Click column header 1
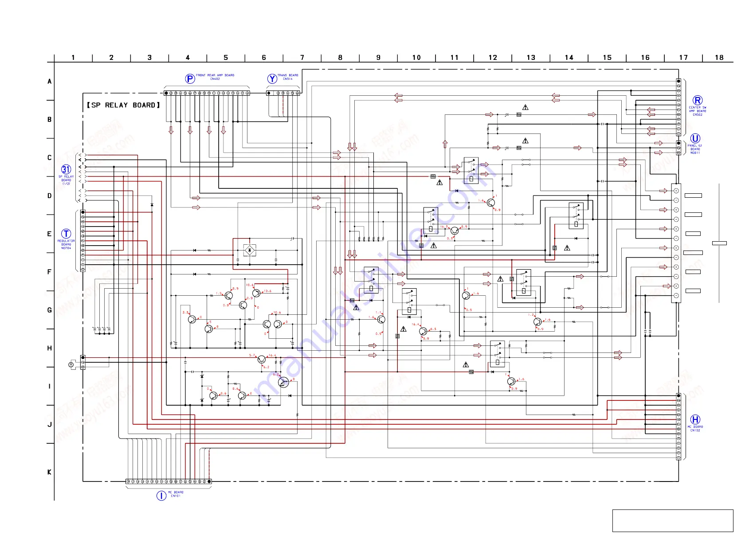This screenshot has height=560, width=745. pyautogui.click(x=73, y=58)
